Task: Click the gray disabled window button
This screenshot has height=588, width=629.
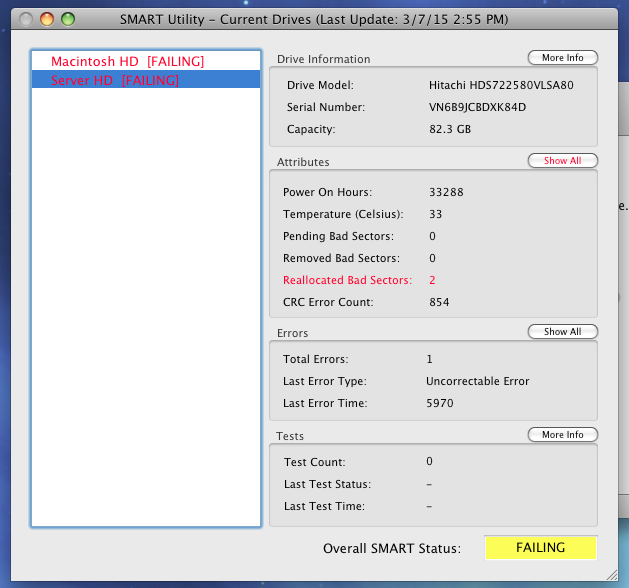Action: pyautogui.click(x=26, y=19)
